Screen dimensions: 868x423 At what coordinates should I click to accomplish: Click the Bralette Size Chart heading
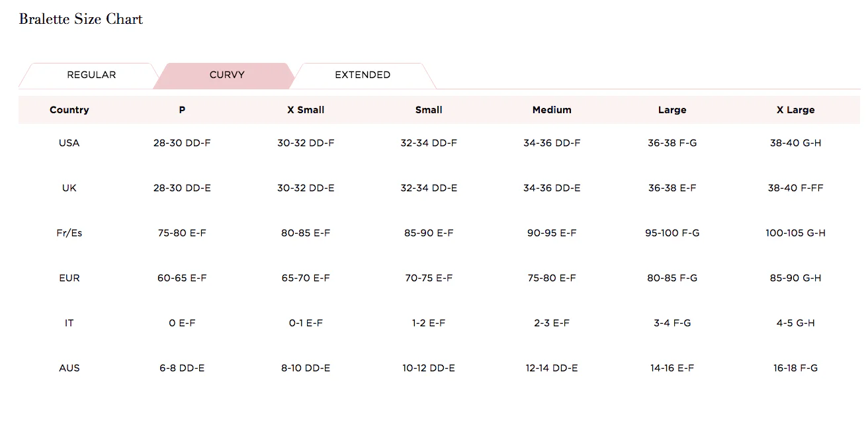tap(81, 19)
